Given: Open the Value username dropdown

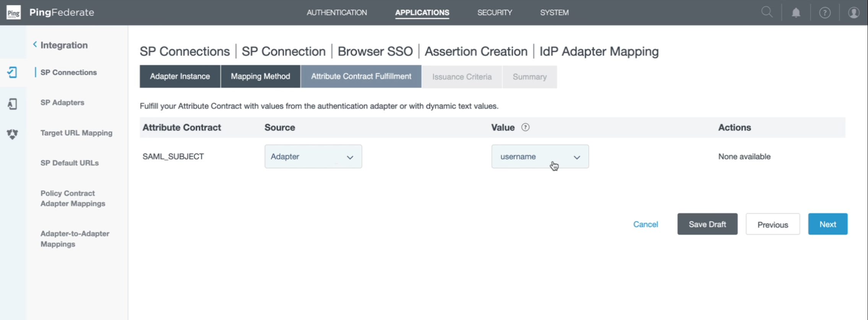Looking at the screenshot, I should click(x=540, y=156).
